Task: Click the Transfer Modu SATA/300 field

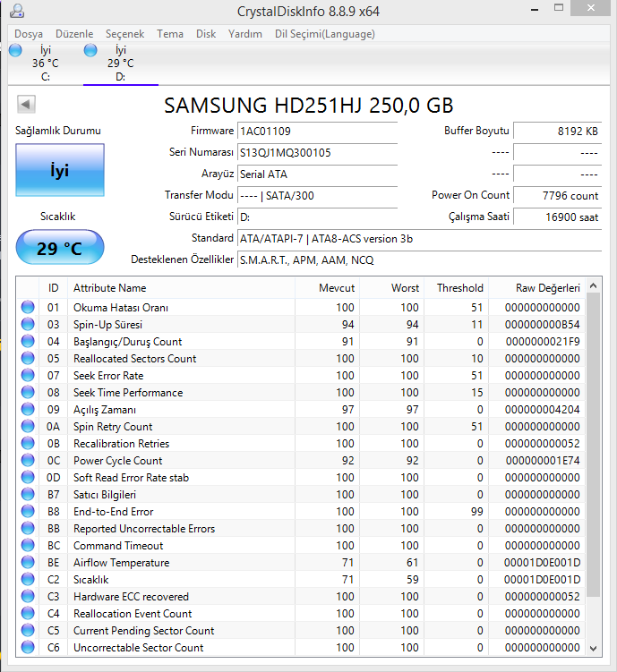Action: tap(318, 195)
